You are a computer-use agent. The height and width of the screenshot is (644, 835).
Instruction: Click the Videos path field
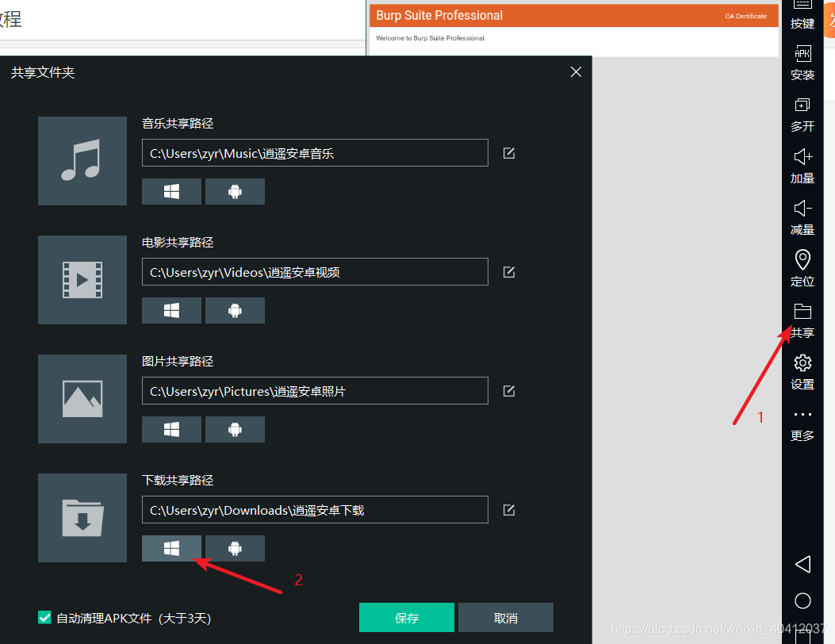(315, 272)
